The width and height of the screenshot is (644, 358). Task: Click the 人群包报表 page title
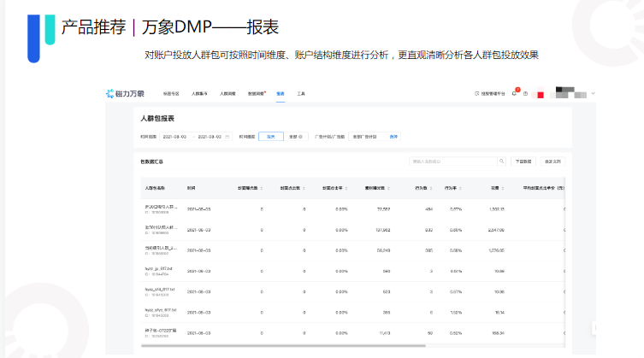[157, 118]
